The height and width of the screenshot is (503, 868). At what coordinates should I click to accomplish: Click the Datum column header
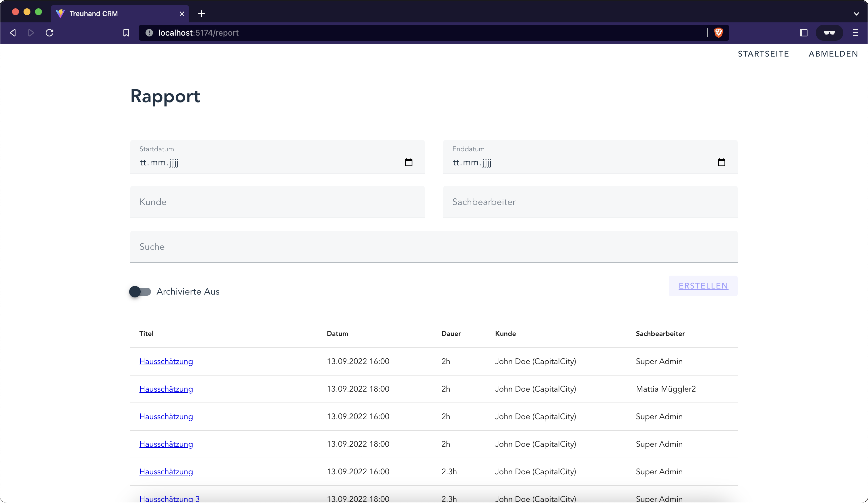[337, 334]
